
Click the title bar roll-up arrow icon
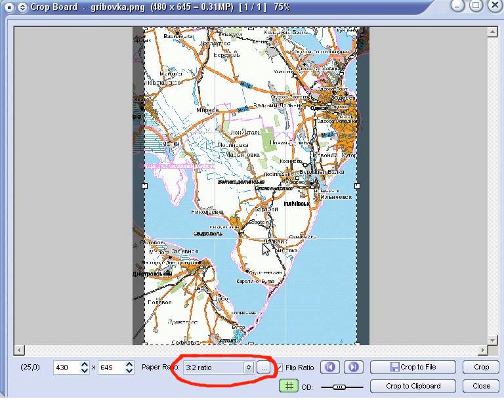(x=22, y=7)
